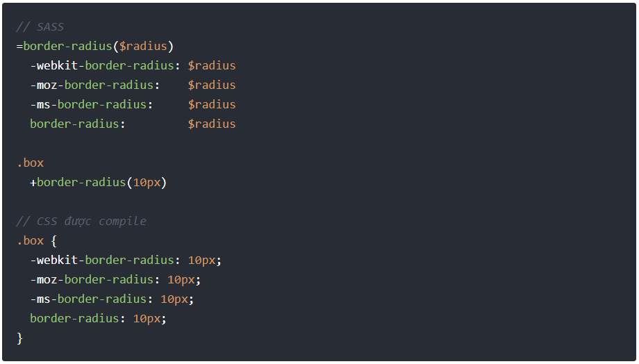639x364 pixels.
Task: Click the '// SASS' comment line
Action: click(x=40, y=27)
